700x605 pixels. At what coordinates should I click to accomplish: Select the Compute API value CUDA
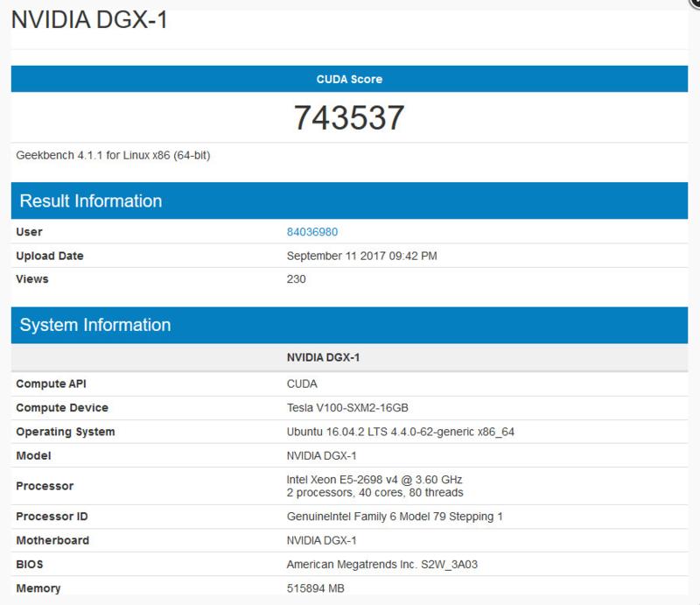tap(302, 383)
